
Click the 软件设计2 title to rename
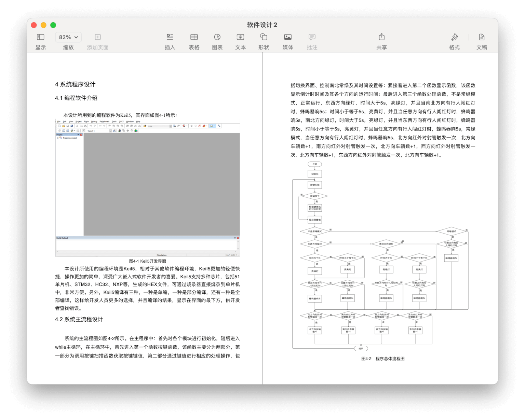click(x=261, y=25)
